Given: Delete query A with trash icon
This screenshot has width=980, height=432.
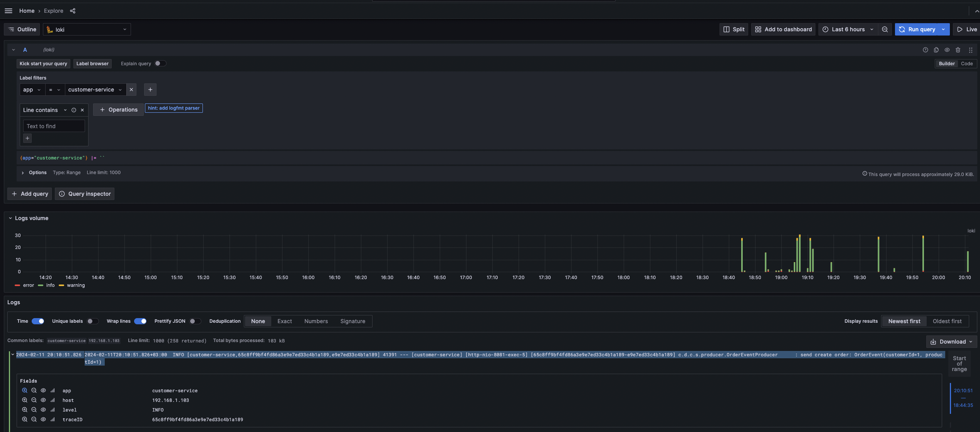Looking at the screenshot, I should point(958,50).
